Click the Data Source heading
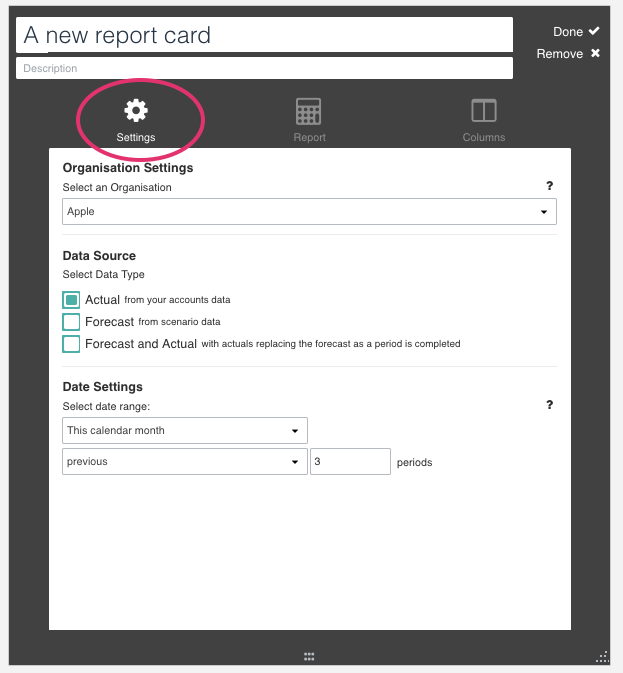Image resolution: width=623 pixels, height=673 pixels. coord(99,256)
